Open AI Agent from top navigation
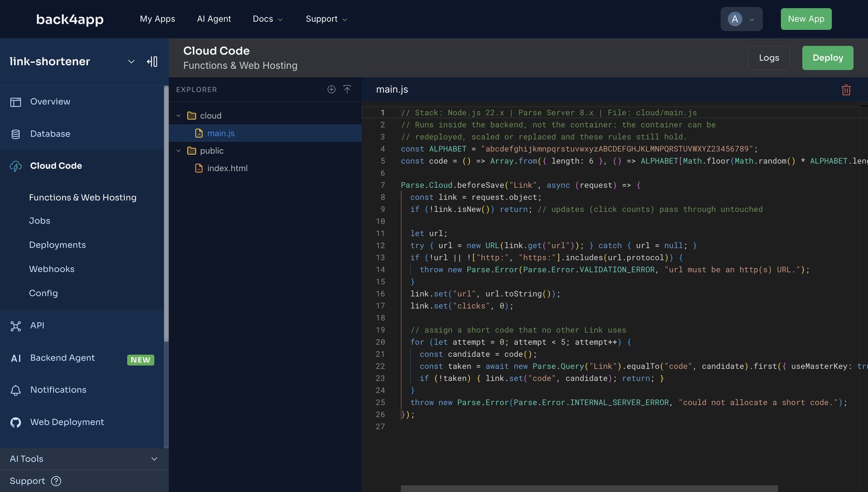The height and width of the screenshot is (492, 868). coord(214,19)
